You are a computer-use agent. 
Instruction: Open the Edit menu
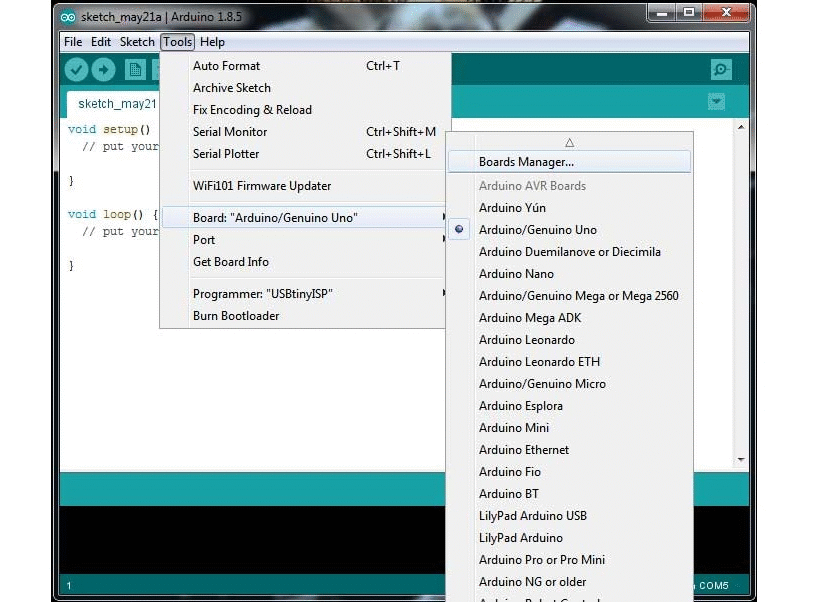(101, 42)
